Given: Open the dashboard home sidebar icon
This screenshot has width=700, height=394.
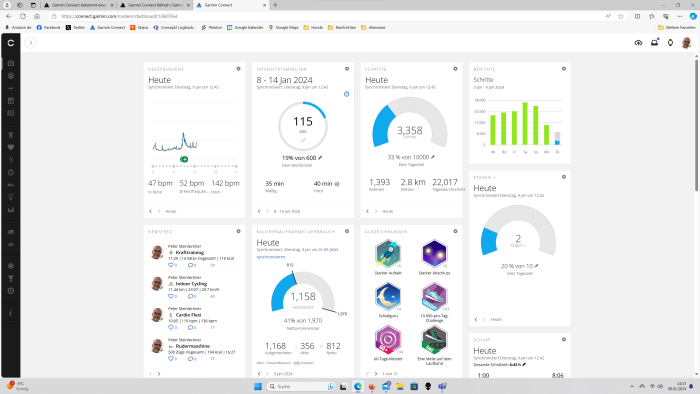Looking at the screenshot, I should tap(11, 63).
